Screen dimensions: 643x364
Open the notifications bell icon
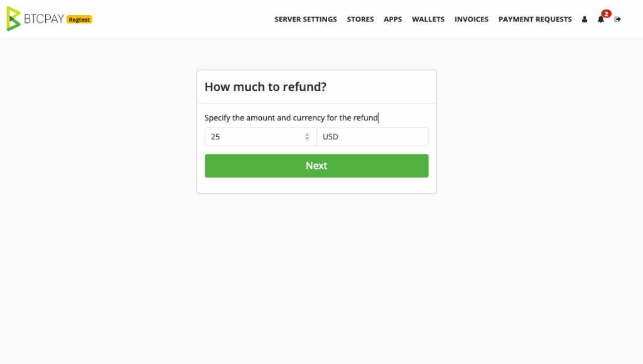pyautogui.click(x=600, y=19)
